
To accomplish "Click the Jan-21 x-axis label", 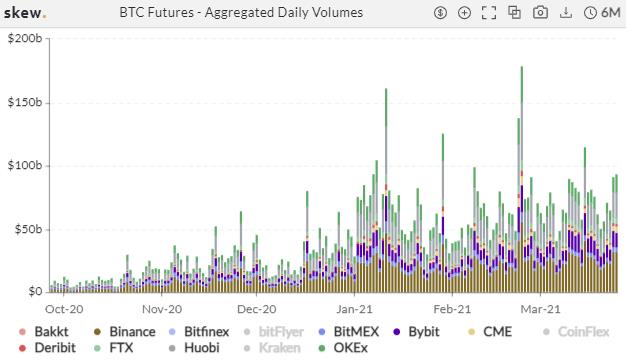I will [x=354, y=309].
